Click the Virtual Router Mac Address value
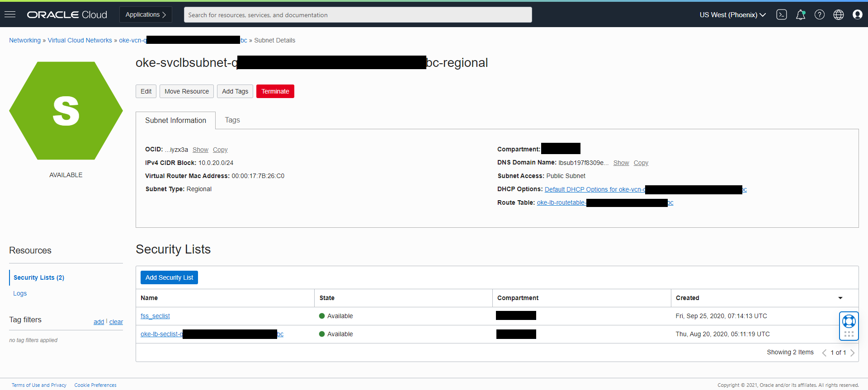 coord(258,176)
